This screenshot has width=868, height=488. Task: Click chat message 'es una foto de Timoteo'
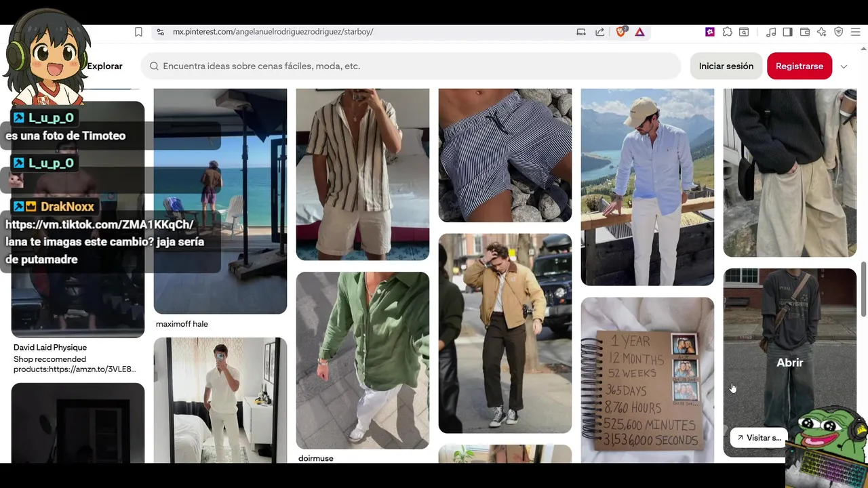pos(66,136)
